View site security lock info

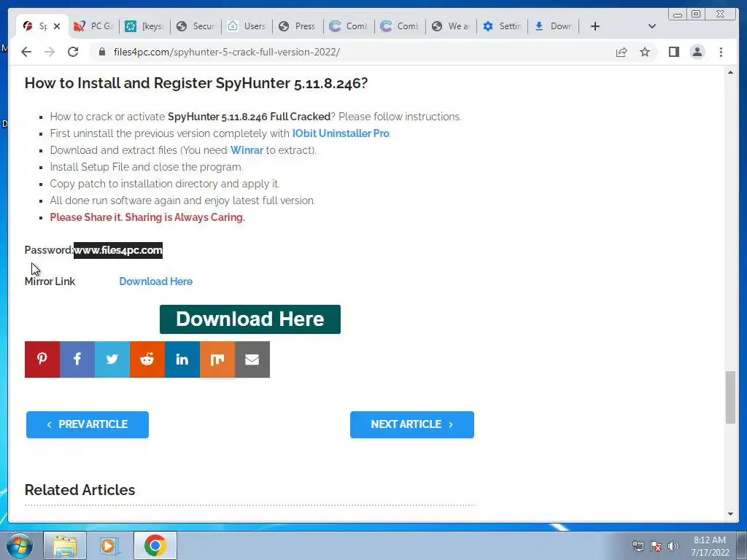[x=101, y=52]
